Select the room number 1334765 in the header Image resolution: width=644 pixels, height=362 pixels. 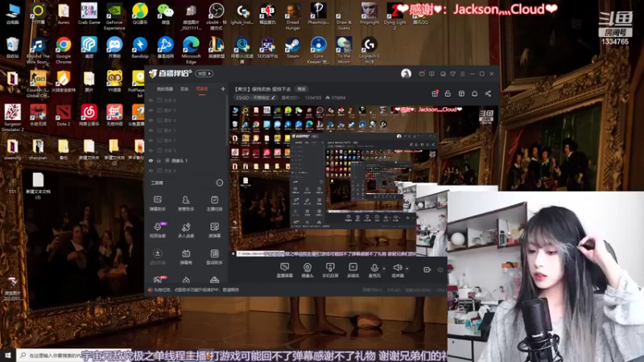tap(313, 97)
